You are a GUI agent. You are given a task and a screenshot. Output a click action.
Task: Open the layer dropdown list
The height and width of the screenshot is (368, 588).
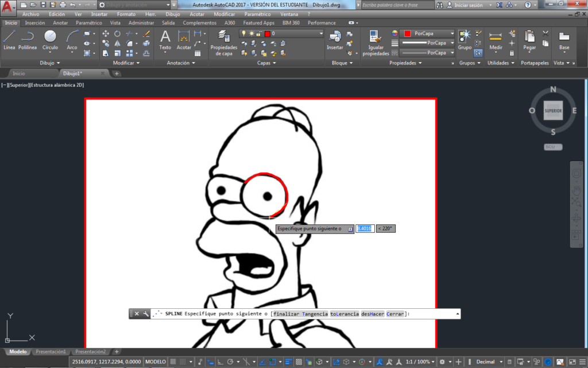coord(321,34)
